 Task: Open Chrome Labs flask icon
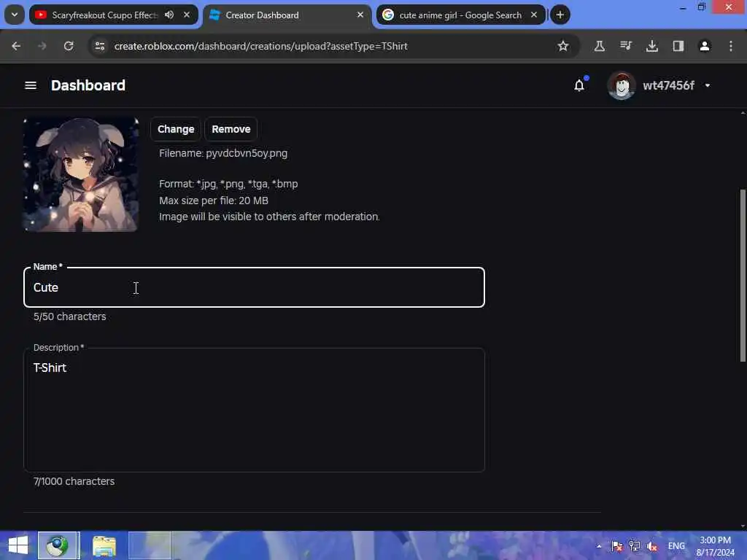coord(600,46)
